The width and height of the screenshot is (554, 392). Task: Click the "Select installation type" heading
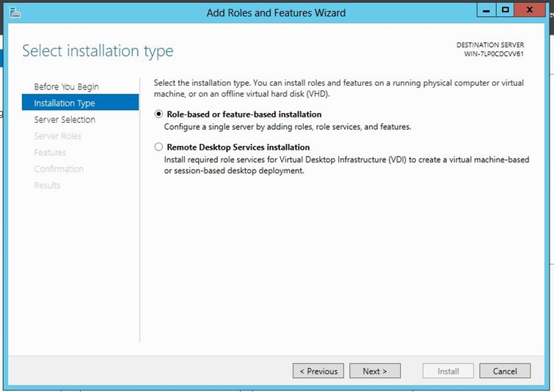98,51
